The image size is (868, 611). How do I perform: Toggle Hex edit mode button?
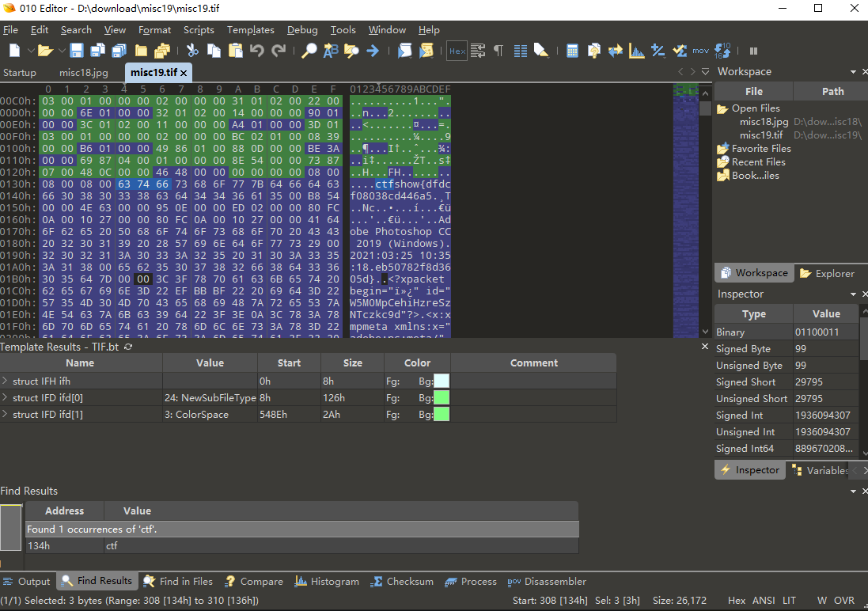click(457, 51)
